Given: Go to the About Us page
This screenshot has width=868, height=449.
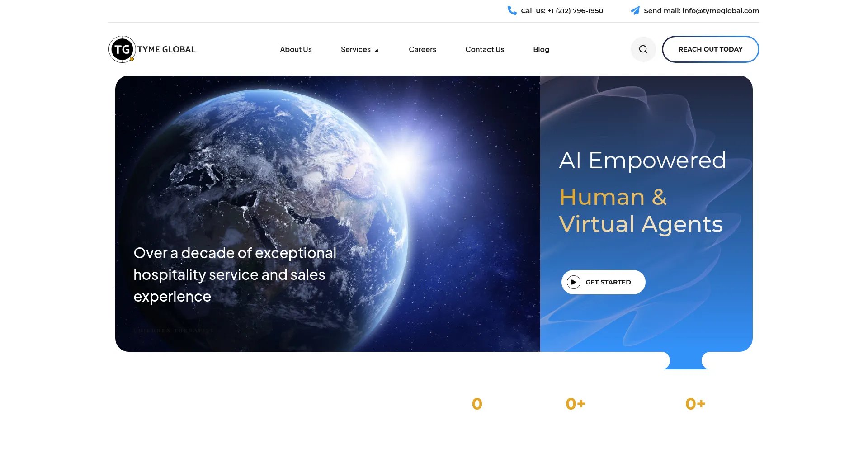Looking at the screenshot, I should (x=296, y=49).
